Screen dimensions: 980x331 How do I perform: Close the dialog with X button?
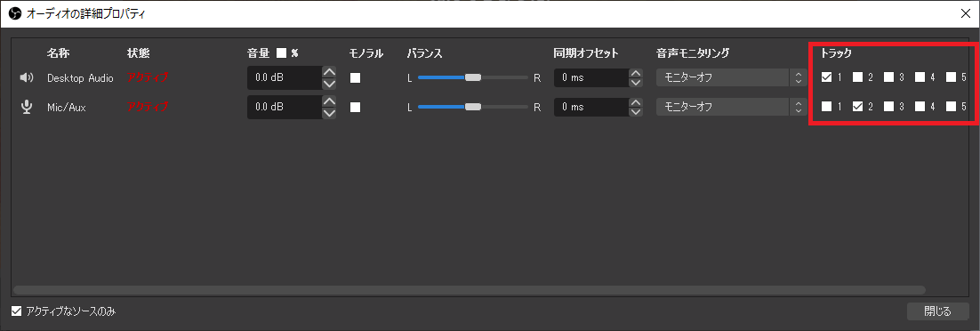[965, 12]
